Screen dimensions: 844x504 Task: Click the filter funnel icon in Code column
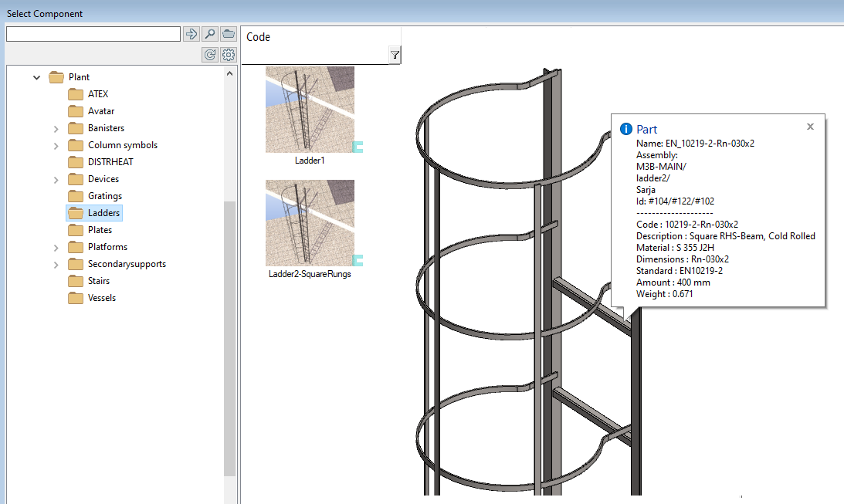[395, 55]
